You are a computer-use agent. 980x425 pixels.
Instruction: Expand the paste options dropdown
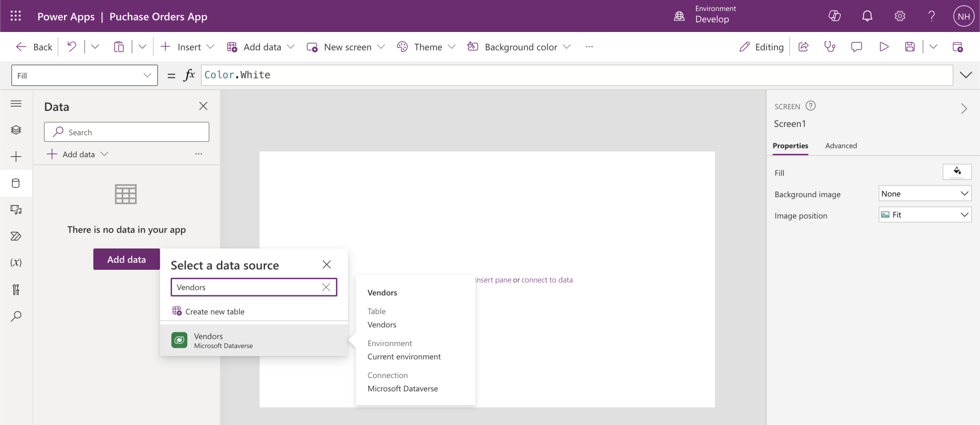143,47
